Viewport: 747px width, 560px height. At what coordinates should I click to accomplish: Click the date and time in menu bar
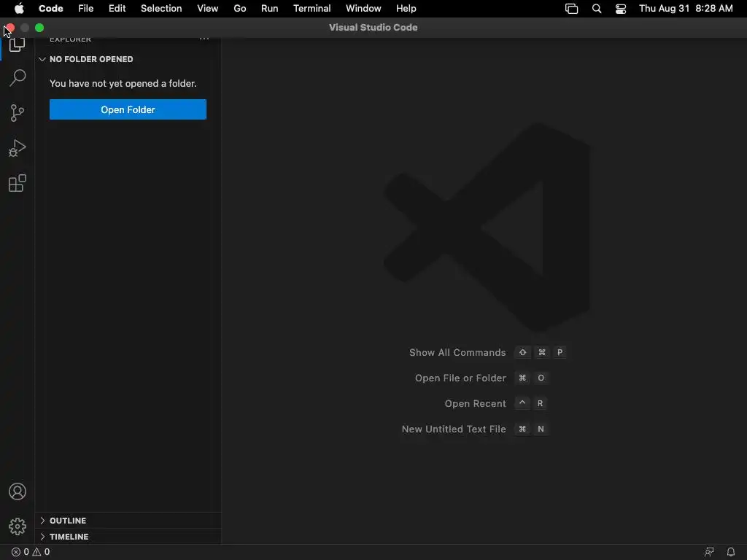point(686,9)
